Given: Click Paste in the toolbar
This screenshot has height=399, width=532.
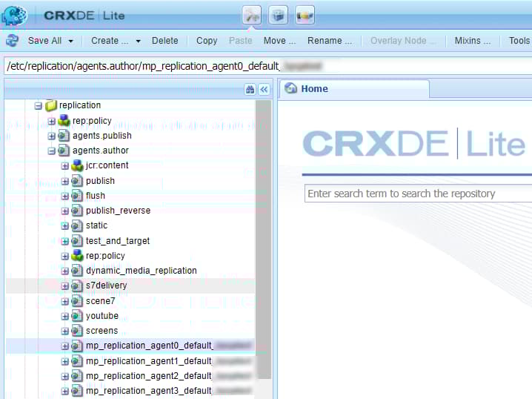Looking at the screenshot, I should pos(241,41).
